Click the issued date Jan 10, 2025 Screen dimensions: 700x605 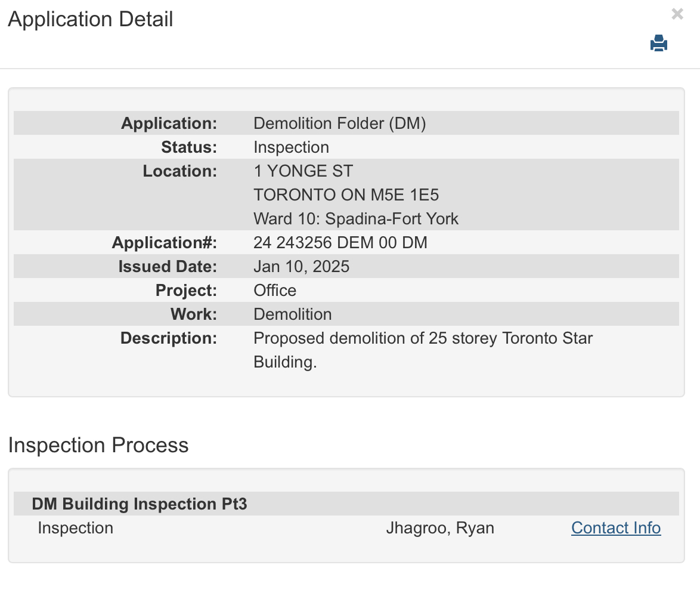[x=301, y=267]
